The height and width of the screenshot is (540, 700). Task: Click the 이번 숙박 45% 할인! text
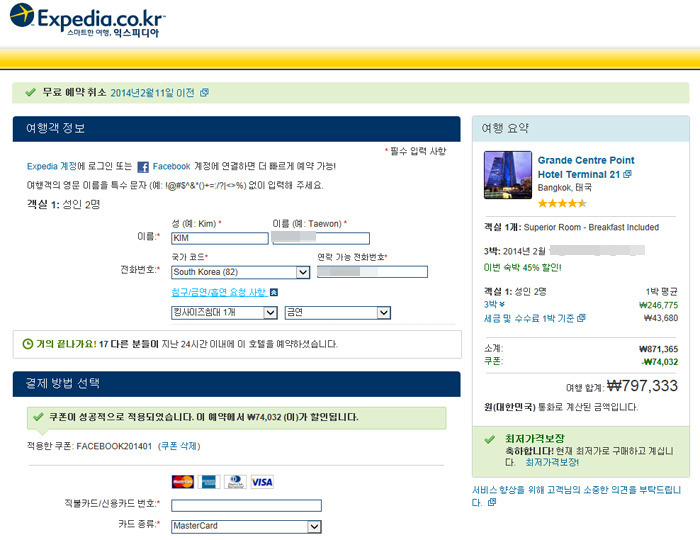click(523, 268)
